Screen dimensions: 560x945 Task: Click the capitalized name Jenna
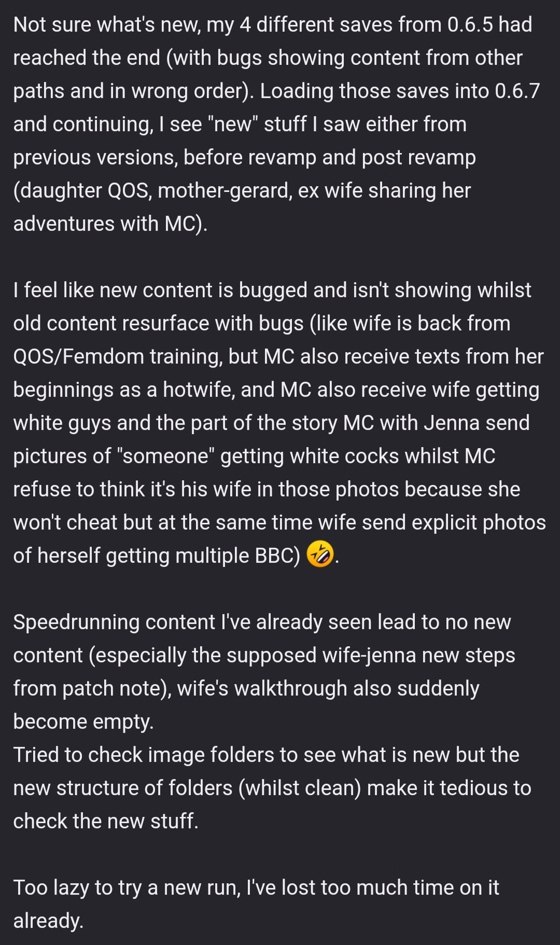[452, 423]
